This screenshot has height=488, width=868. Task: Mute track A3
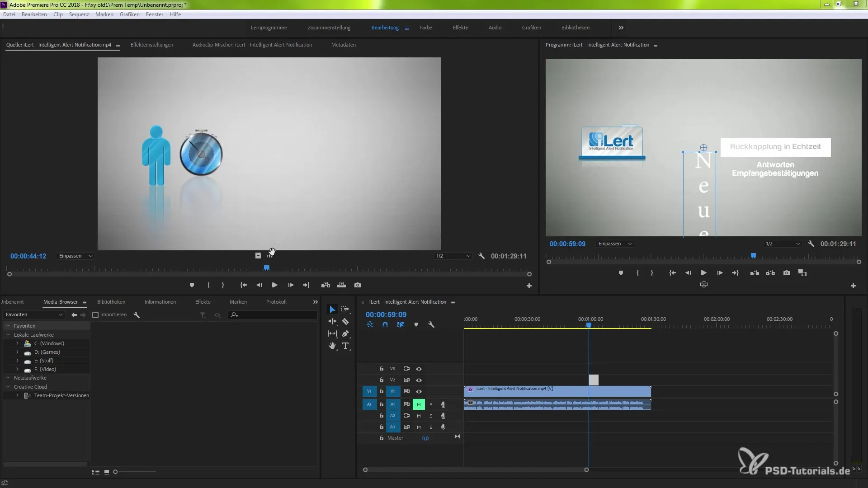click(x=419, y=427)
